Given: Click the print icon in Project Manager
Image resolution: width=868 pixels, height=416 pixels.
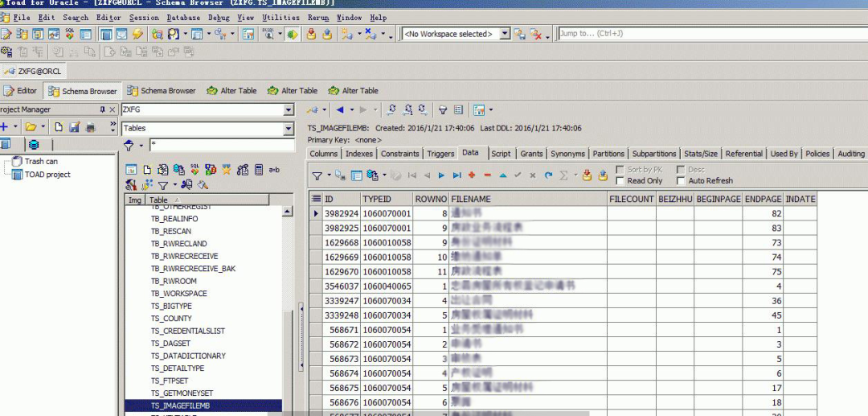Looking at the screenshot, I should [90, 127].
